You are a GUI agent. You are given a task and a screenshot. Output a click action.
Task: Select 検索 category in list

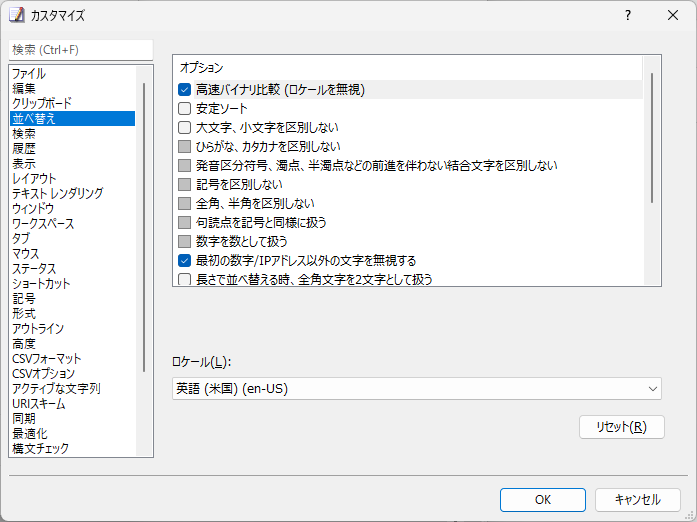(72, 134)
